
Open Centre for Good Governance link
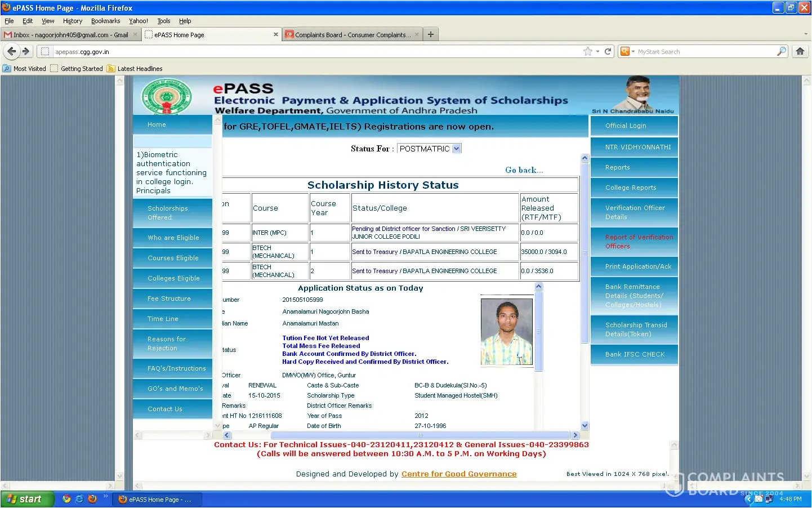tap(458, 474)
